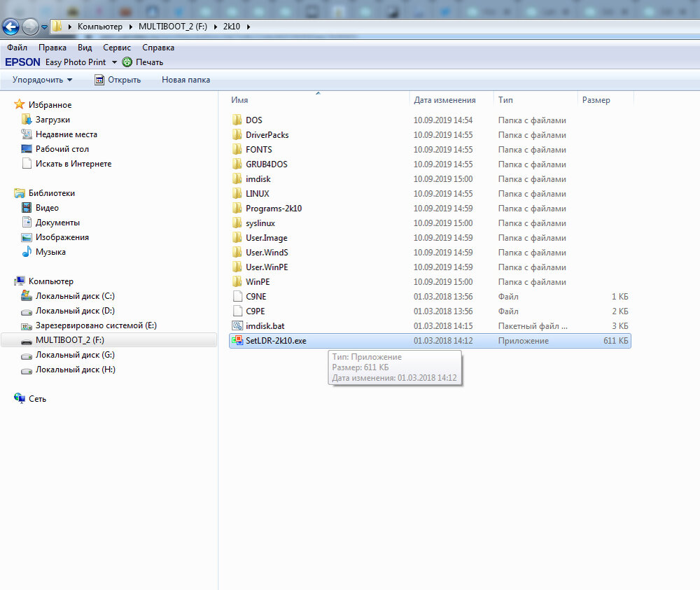Click the Видео library icon
Image resolution: width=700 pixels, height=590 pixels.
coord(27,208)
